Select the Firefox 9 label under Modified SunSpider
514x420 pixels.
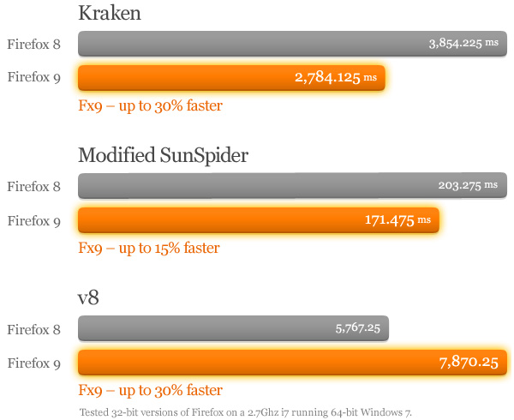tap(33, 220)
